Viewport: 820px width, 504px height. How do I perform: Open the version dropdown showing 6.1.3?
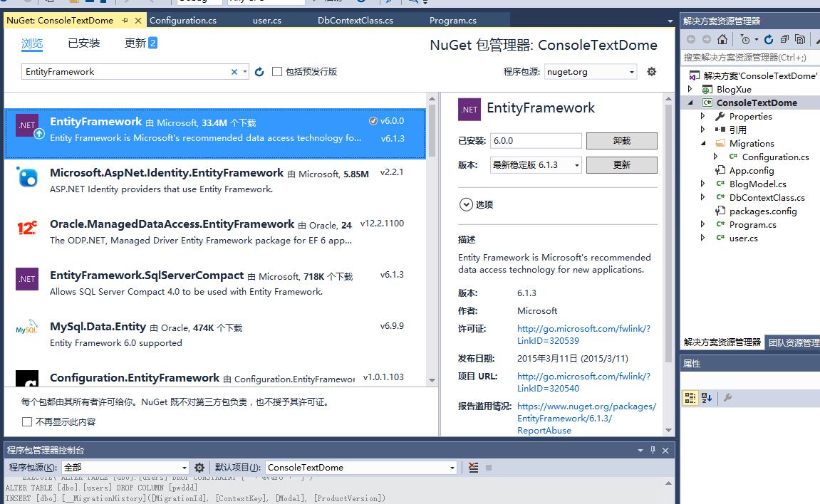577,165
